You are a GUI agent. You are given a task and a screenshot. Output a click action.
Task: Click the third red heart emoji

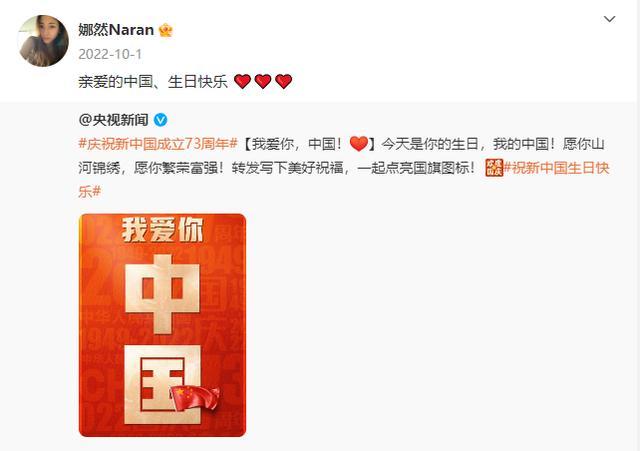[284, 81]
